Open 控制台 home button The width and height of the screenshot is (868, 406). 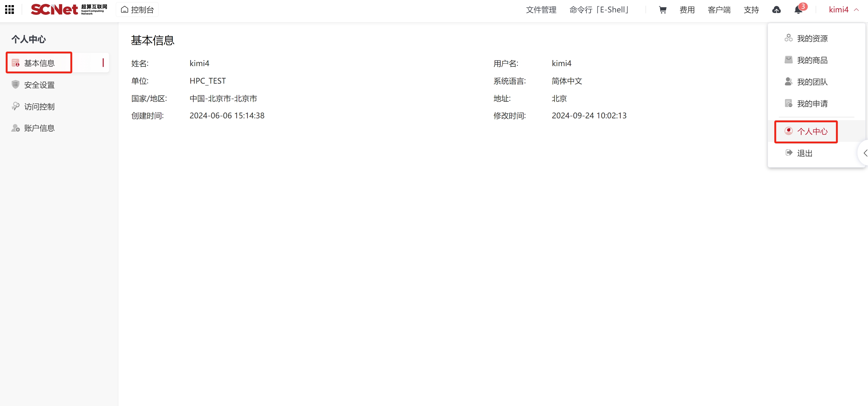137,10
